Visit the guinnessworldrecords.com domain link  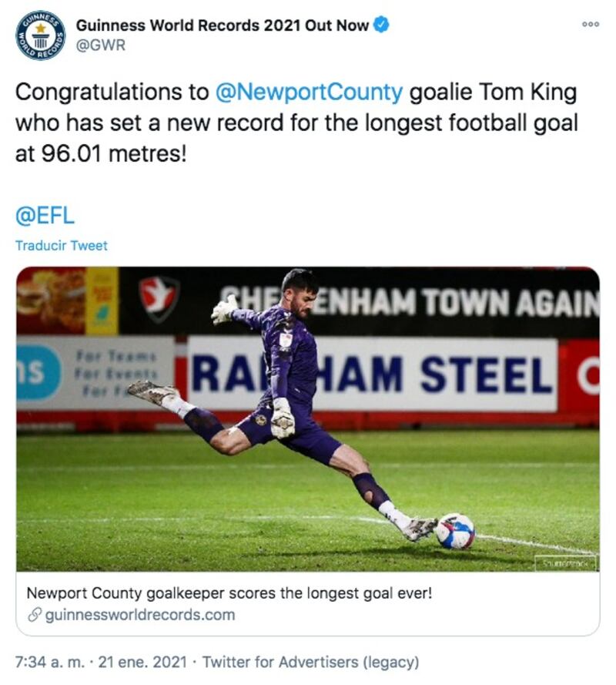click(x=140, y=615)
